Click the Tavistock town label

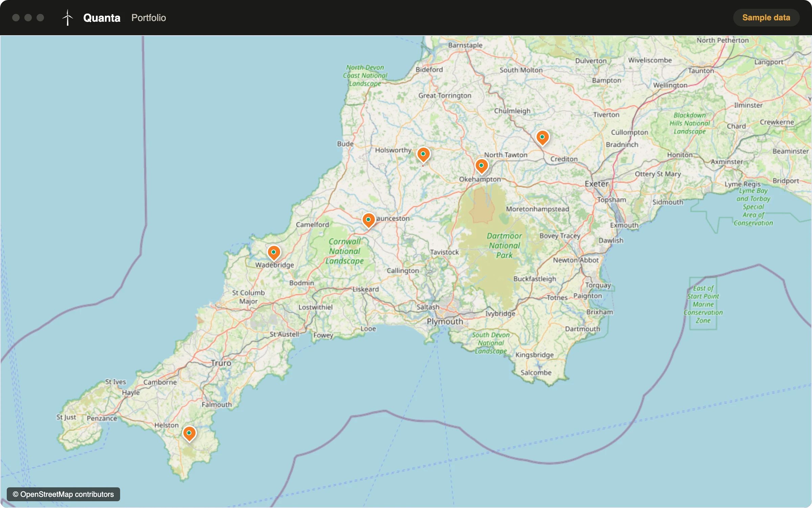tap(445, 252)
